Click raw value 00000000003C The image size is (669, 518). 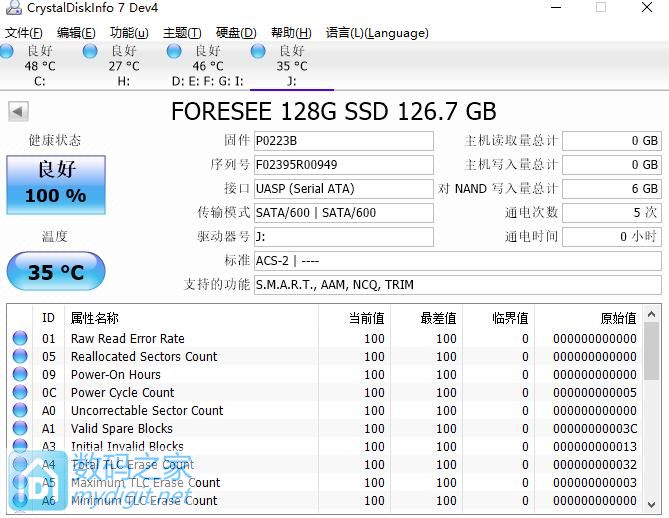coord(595,428)
